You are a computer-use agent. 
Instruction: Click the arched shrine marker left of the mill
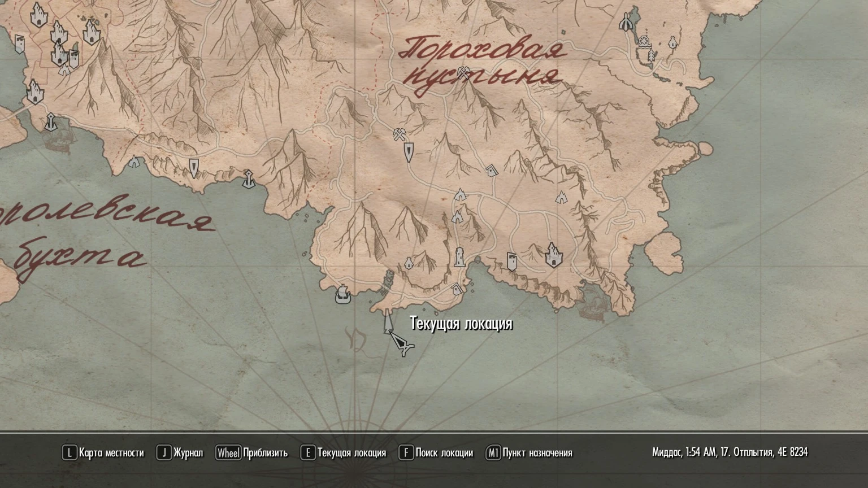626,22
